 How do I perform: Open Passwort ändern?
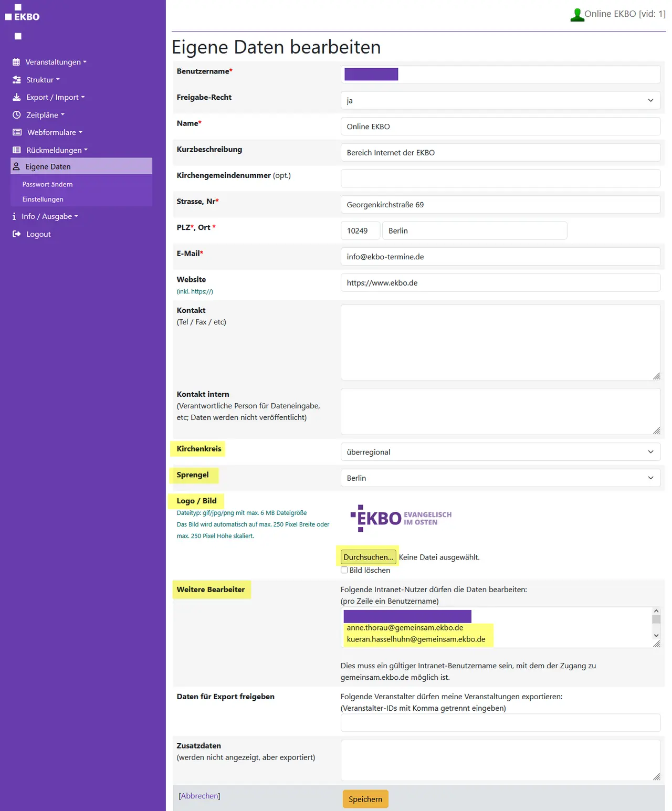click(x=47, y=184)
